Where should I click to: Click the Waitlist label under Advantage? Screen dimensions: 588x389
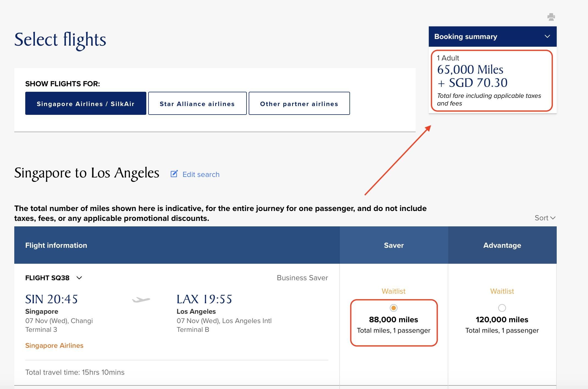click(x=502, y=291)
